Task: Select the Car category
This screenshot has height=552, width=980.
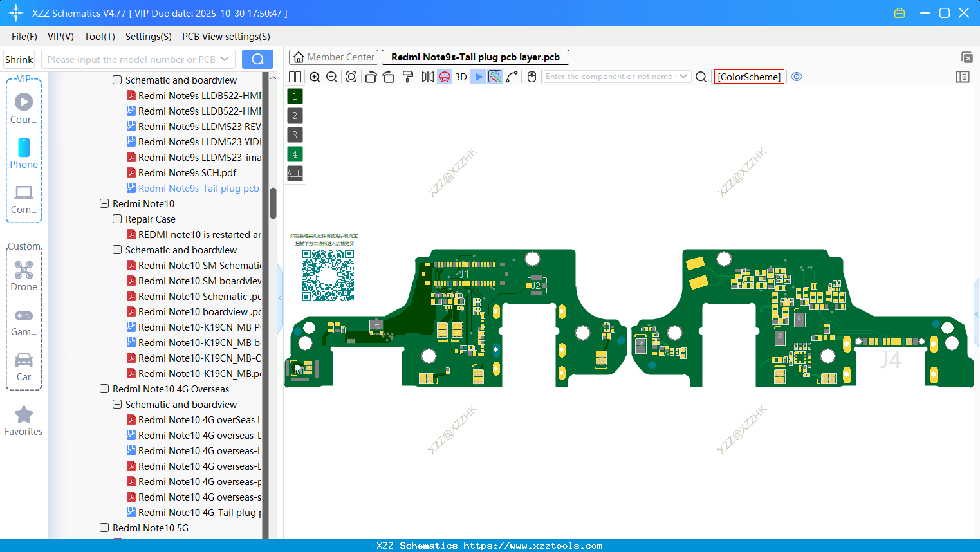Action: [24, 367]
